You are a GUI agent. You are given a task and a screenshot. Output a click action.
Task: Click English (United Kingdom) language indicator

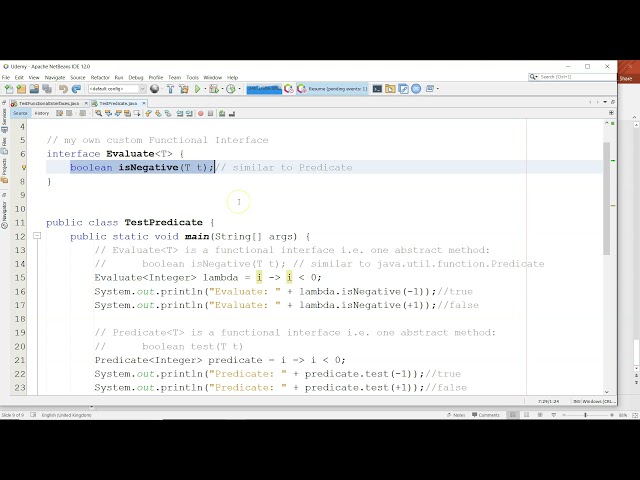point(67,415)
